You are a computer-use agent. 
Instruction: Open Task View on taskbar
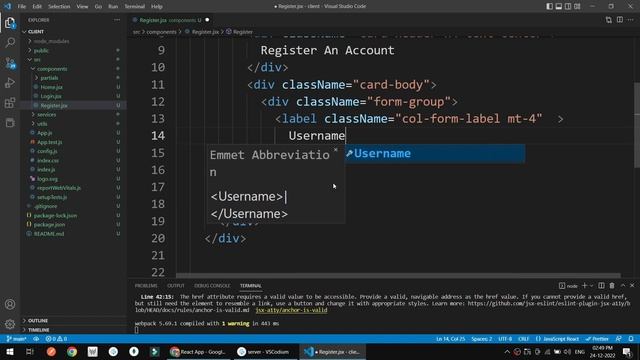click(x=30, y=351)
